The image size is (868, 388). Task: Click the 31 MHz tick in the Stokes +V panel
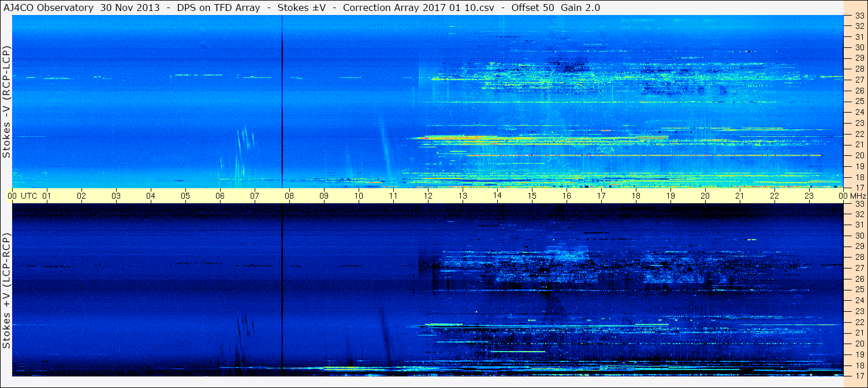pos(859,225)
